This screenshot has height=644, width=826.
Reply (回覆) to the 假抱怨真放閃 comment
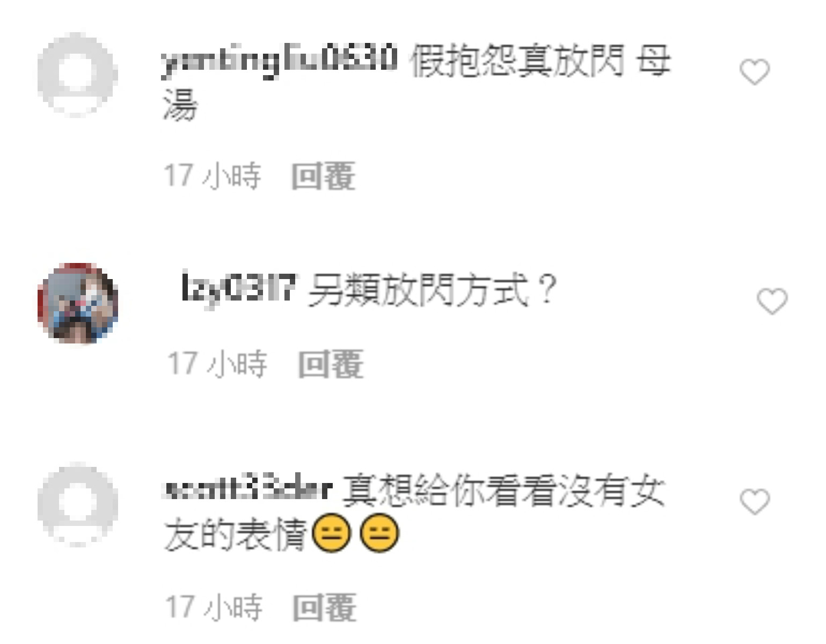coord(323,175)
